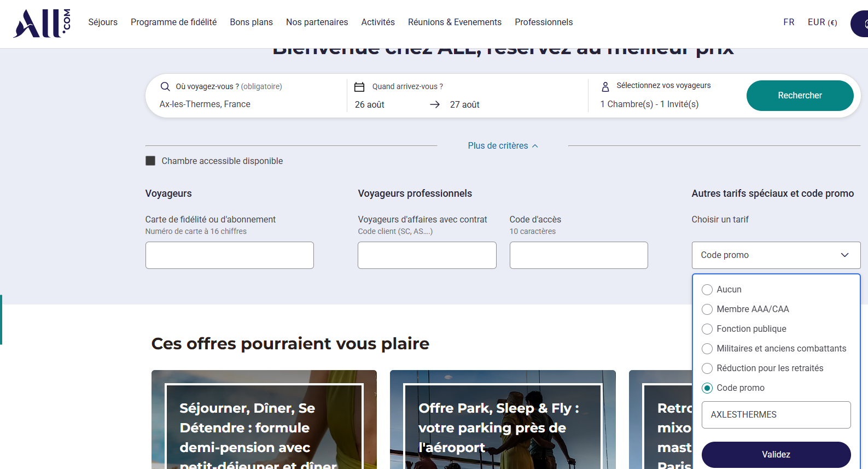This screenshot has width=868, height=469.
Task: Click the calendar icon for arrival date
Action: (359, 87)
